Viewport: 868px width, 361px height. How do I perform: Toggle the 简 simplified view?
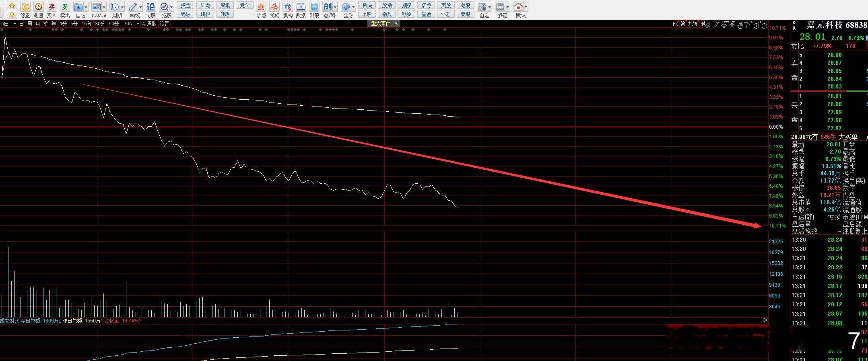683,24
